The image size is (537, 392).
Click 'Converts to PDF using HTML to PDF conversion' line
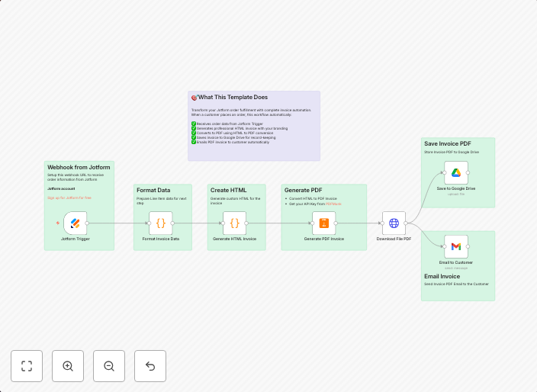[235, 133]
